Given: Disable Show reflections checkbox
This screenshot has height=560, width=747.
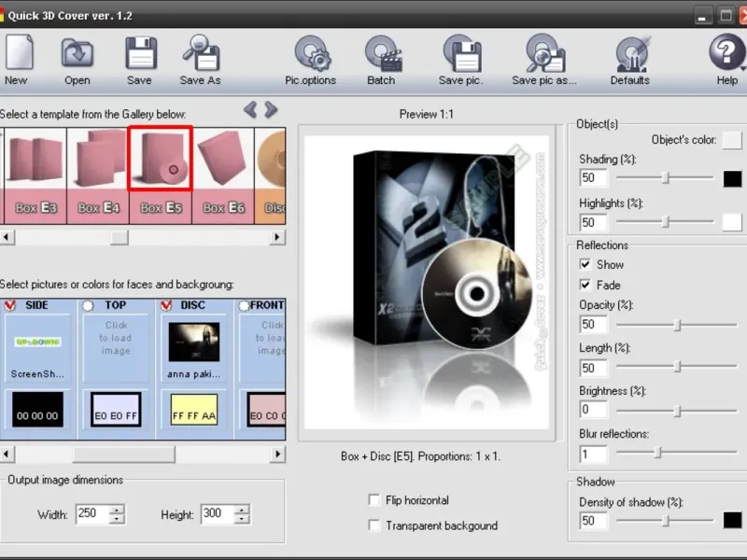Looking at the screenshot, I should (585, 264).
